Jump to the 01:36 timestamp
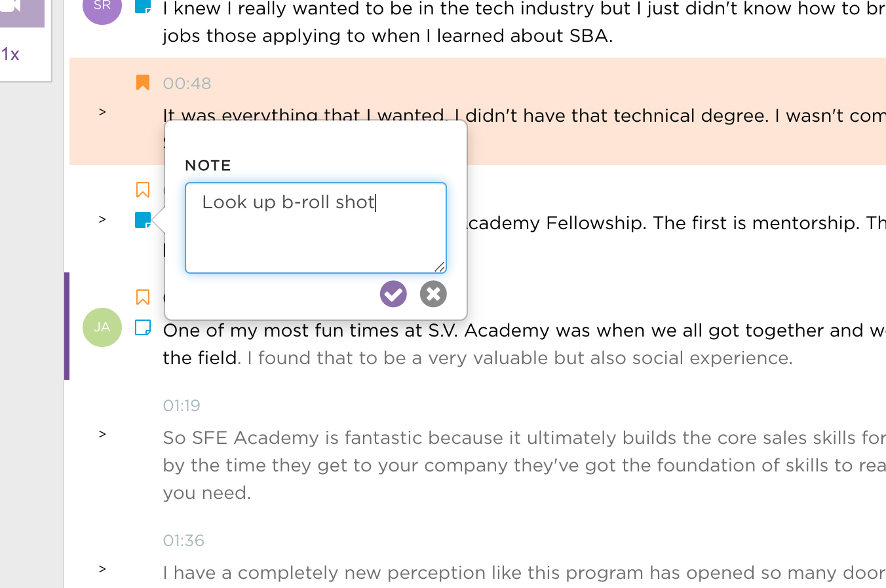 click(x=183, y=541)
